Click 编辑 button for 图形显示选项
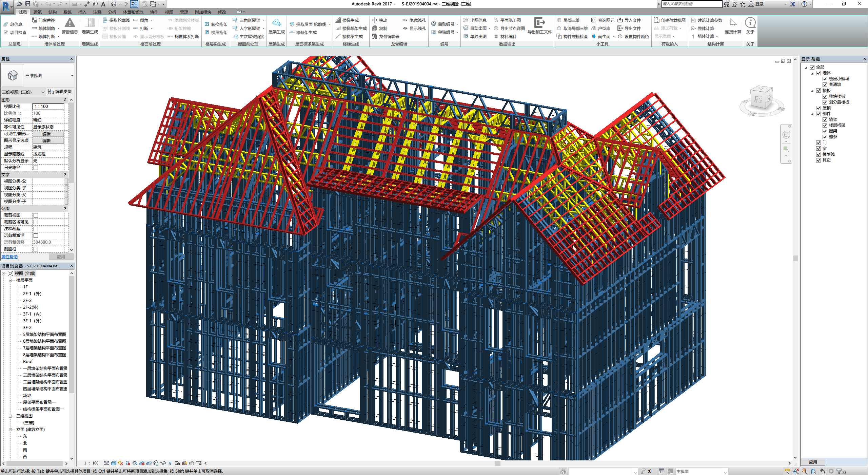Screen dimensions: 868x475 pos(48,140)
